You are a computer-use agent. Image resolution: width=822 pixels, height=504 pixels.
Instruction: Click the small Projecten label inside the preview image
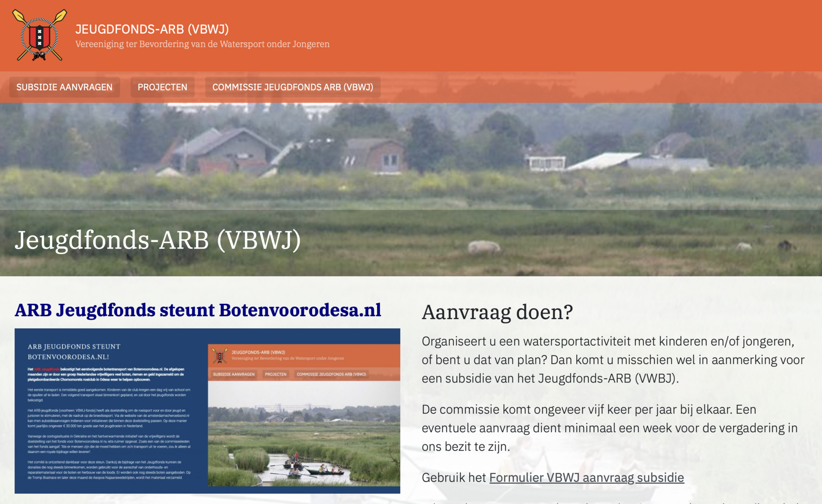(275, 374)
